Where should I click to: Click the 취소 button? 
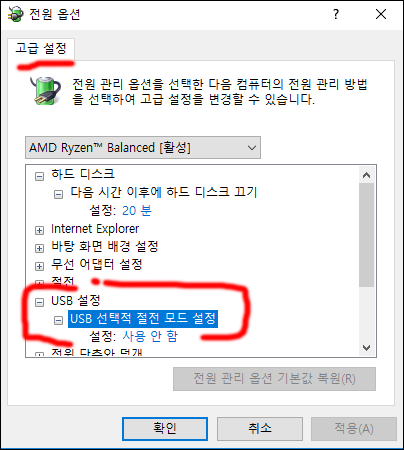point(260,429)
